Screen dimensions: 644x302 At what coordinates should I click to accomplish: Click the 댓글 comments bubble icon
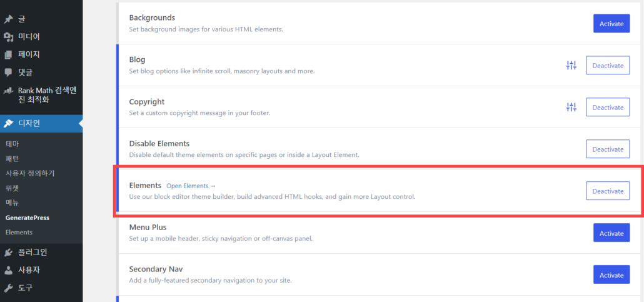point(8,73)
